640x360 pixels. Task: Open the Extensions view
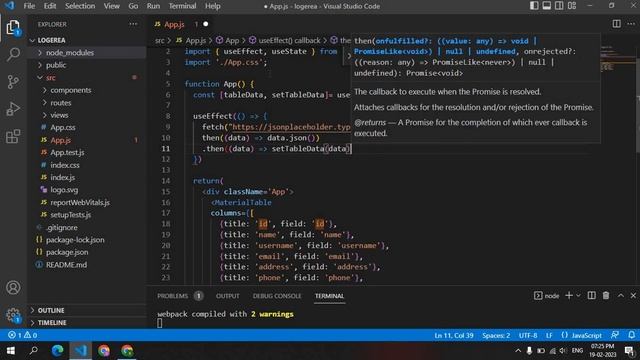pyautogui.click(x=13, y=137)
